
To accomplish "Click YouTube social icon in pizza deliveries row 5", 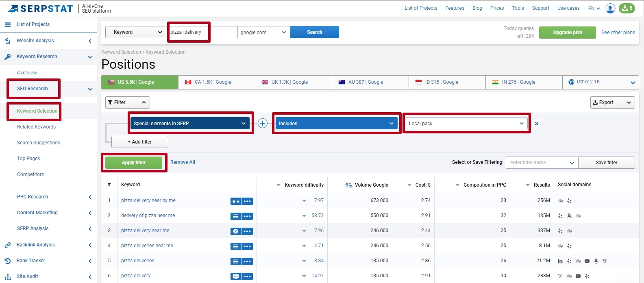I will click(x=587, y=261).
